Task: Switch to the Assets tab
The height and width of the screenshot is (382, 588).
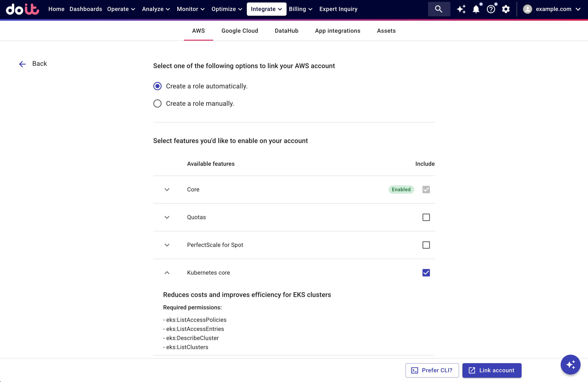Action: (386, 31)
